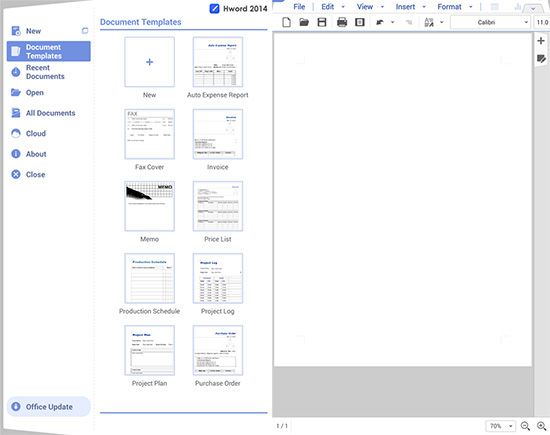
Task: Click the Auto Expense Report label
Action: [x=217, y=95]
